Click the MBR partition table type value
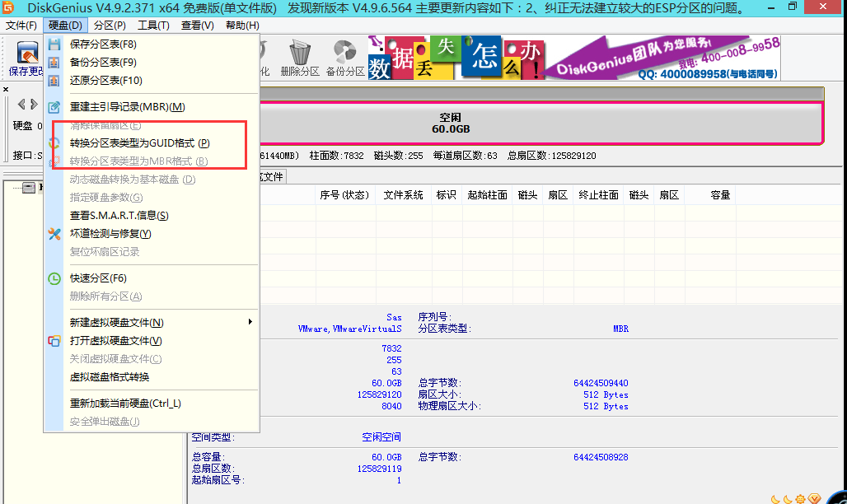The width and height of the screenshot is (847, 504). coord(620,329)
